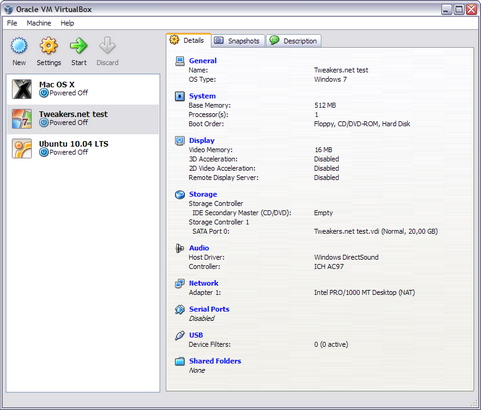Screen dimensions: 481x410
Task: Open the Storage settings link
Action: click(x=203, y=194)
